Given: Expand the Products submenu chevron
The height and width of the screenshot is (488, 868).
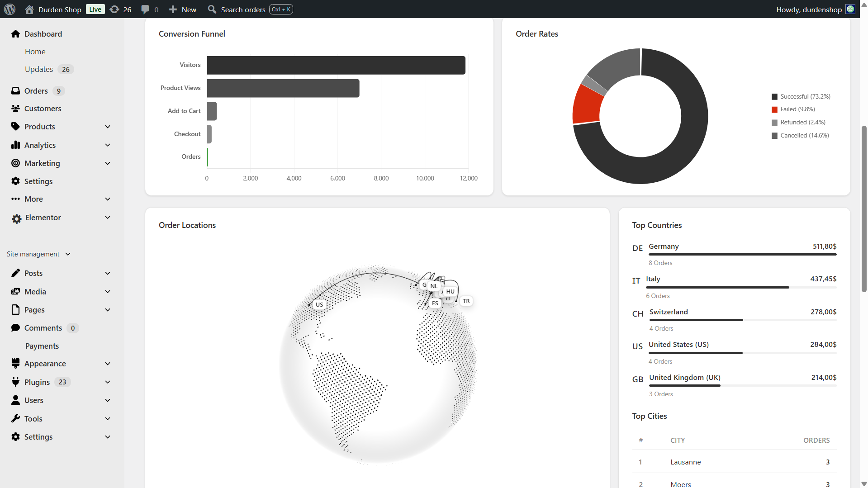Looking at the screenshot, I should coord(108,127).
